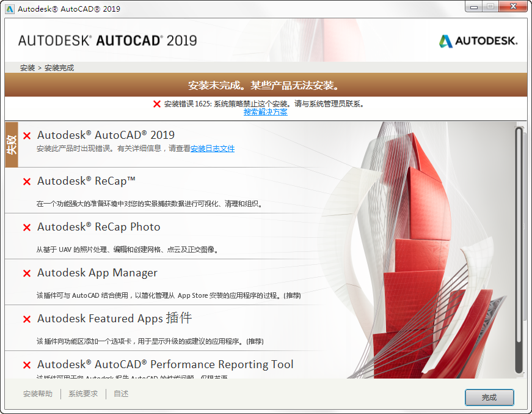Click the failure icon next to Autodesk ReCap
Image resolution: width=532 pixels, height=414 pixels.
pos(27,182)
